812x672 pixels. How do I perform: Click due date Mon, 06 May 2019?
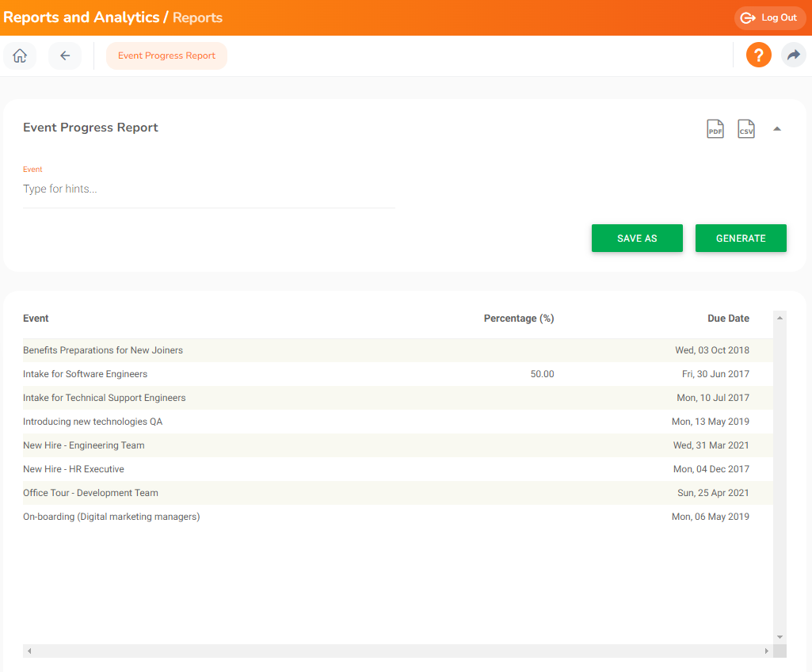(x=710, y=517)
